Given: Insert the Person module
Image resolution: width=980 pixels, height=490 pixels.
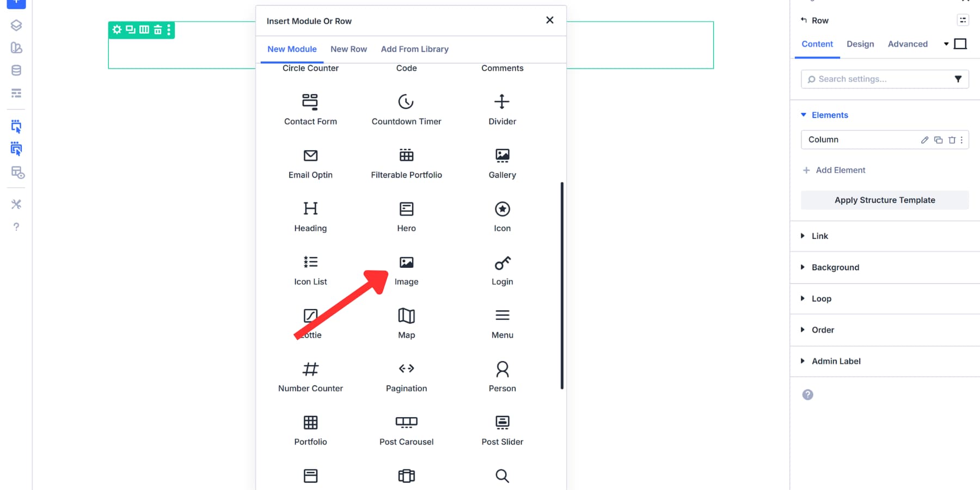Looking at the screenshot, I should [501, 376].
